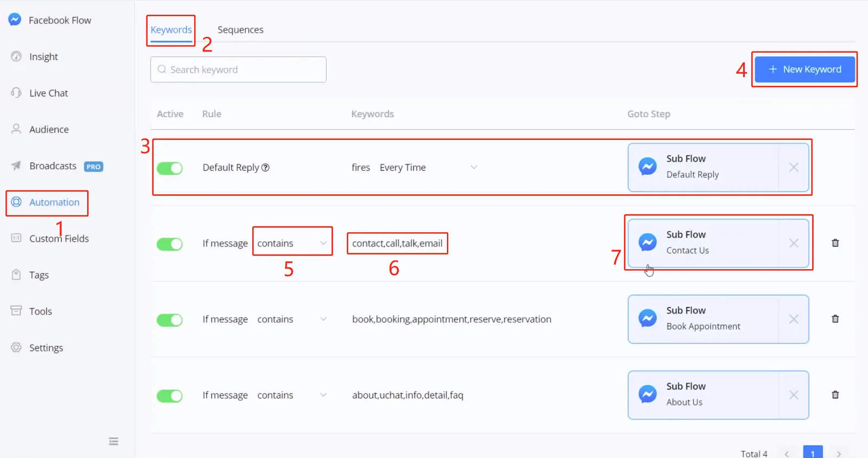The height and width of the screenshot is (458, 868).
Task: Click the Search keyword input field
Action: coord(238,69)
